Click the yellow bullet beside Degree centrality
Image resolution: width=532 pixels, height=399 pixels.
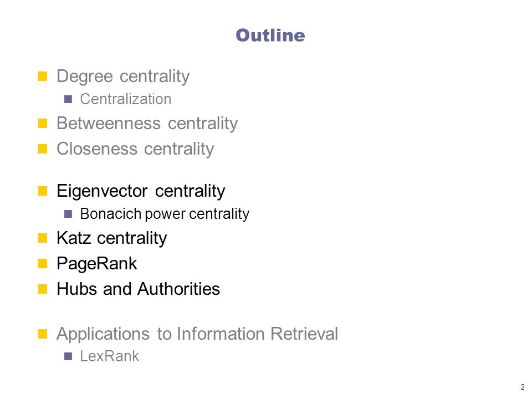click(43, 76)
